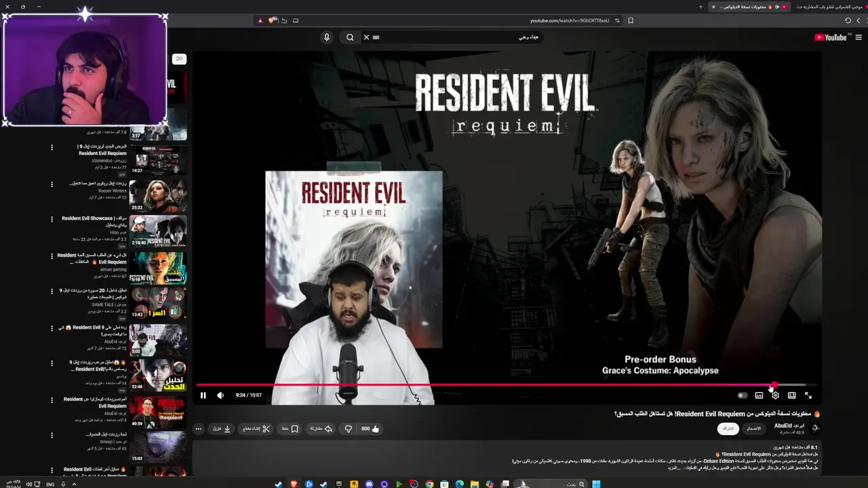Dislike the video with thumbs down

(x=349, y=428)
